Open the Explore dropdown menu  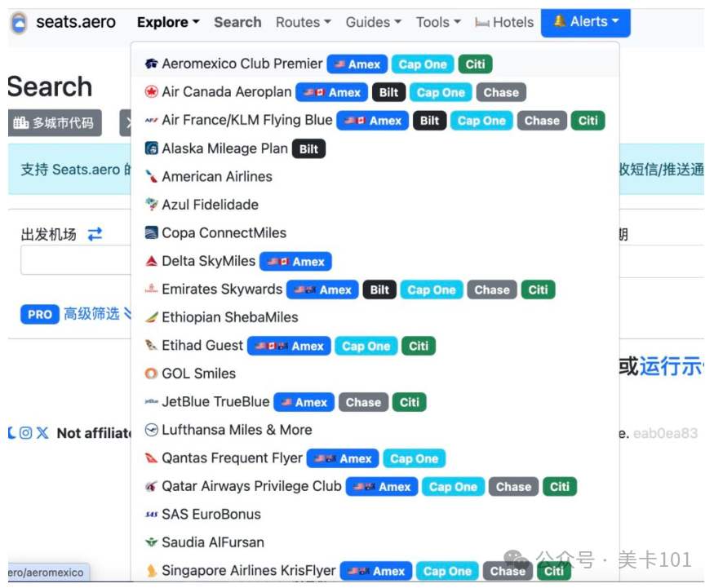click(x=168, y=22)
